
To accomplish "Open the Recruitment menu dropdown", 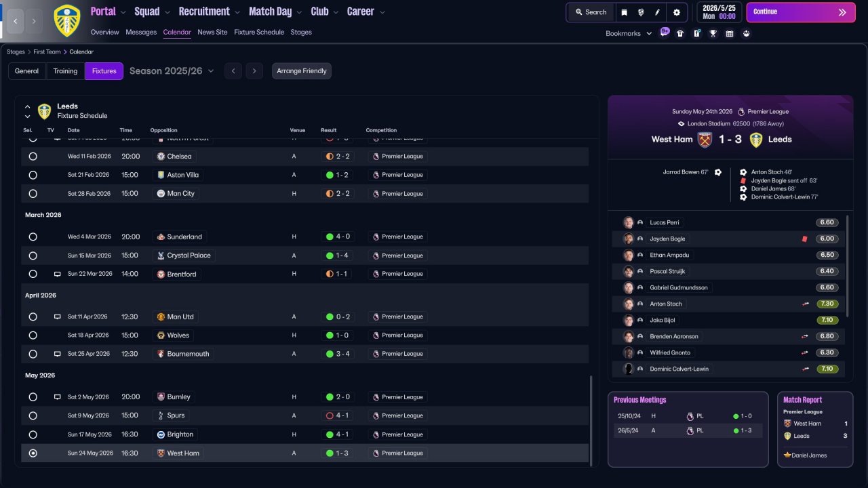I will tap(210, 12).
